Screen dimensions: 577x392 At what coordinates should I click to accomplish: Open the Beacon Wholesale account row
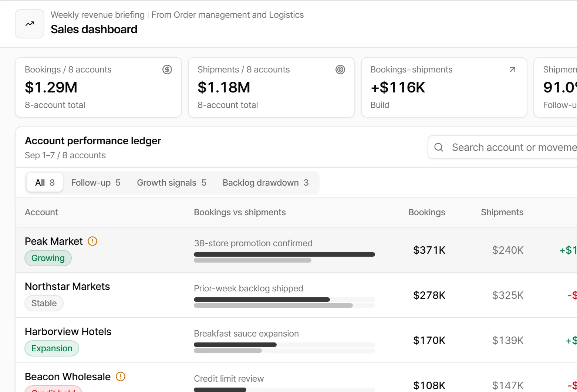296,378
